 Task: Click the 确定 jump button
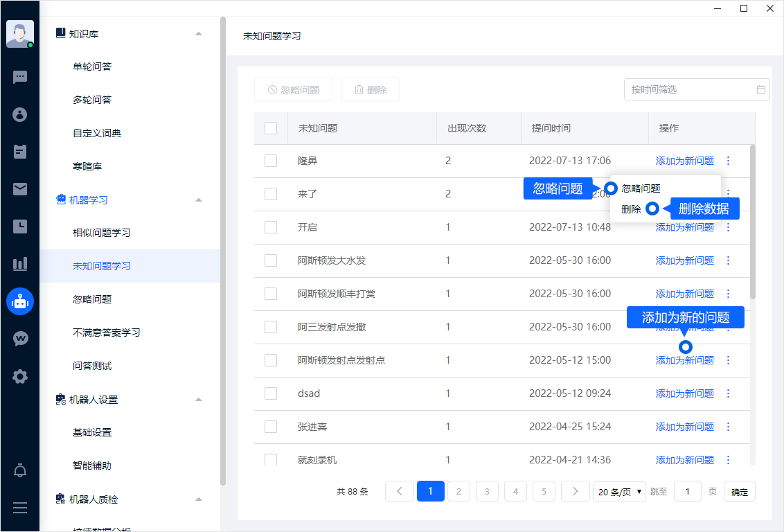pyautogui.click(x=740, y=492)
